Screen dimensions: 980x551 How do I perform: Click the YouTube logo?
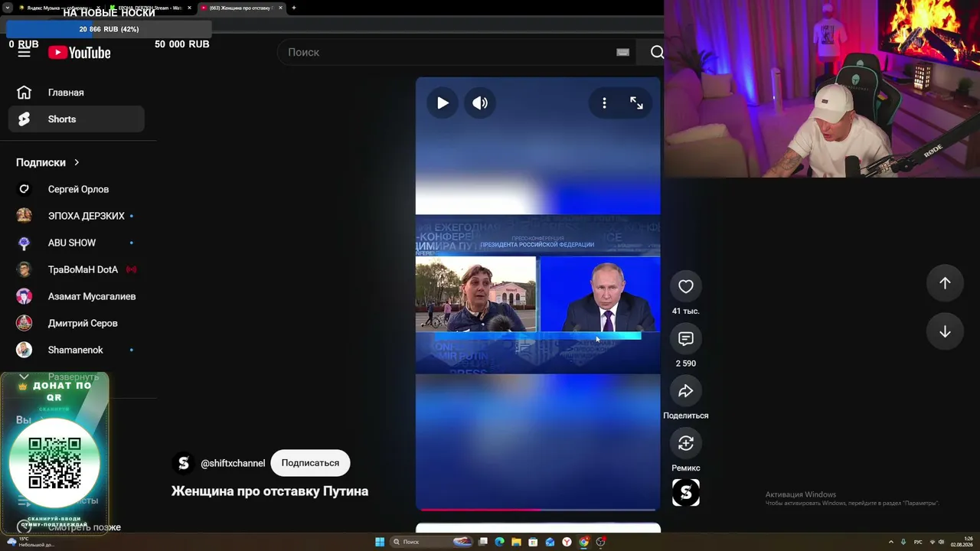[x=80, y=53]
